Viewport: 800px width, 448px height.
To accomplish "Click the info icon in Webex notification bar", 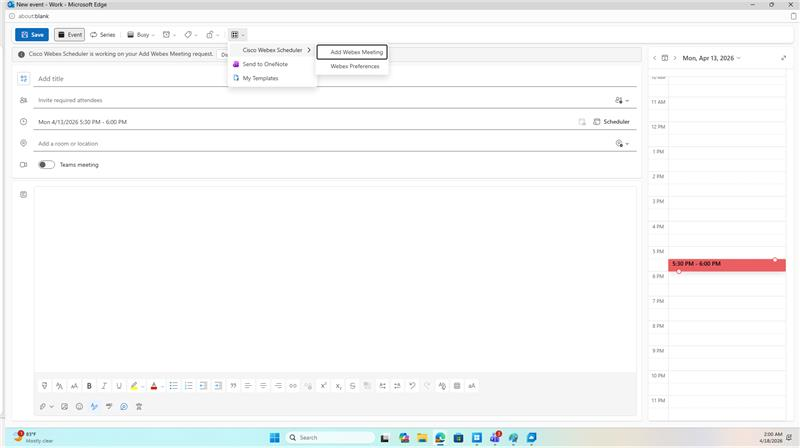I will pyautogui.click(x=21, y=54).
